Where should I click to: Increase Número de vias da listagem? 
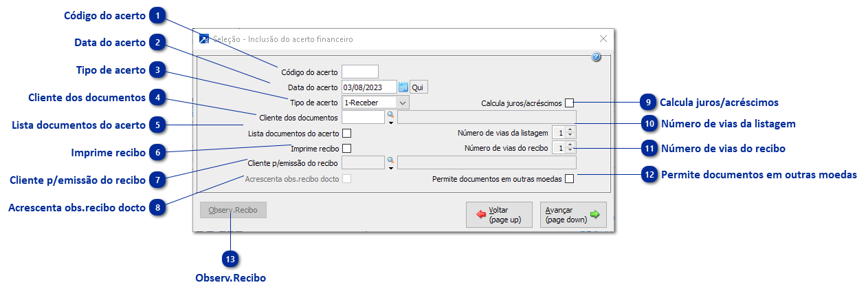click(x=570, y=129)
